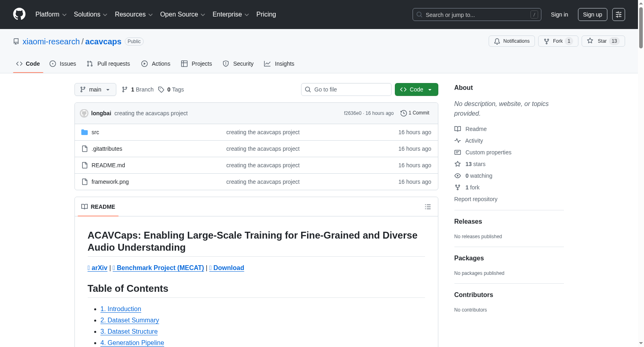Open the Security tab
Screen dimensions: 644x347
(238, 64)
